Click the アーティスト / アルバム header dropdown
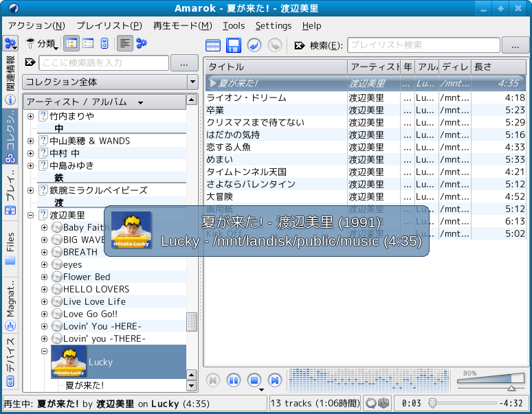 [x=104, y=102]
